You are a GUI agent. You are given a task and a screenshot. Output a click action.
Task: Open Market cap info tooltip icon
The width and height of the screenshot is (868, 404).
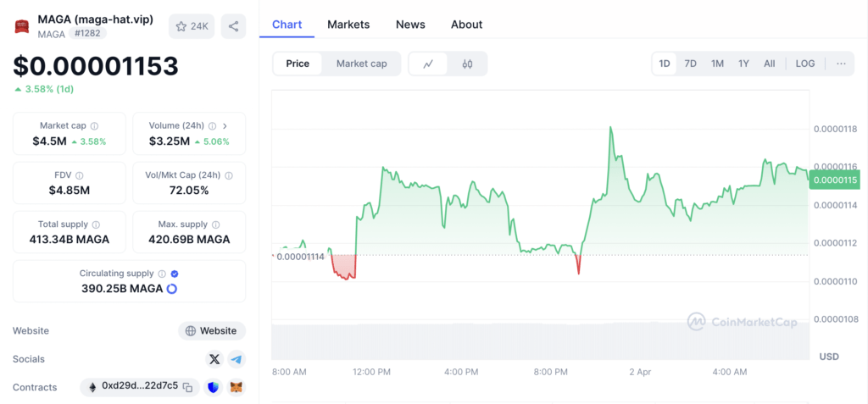click(x=95, y=126)
